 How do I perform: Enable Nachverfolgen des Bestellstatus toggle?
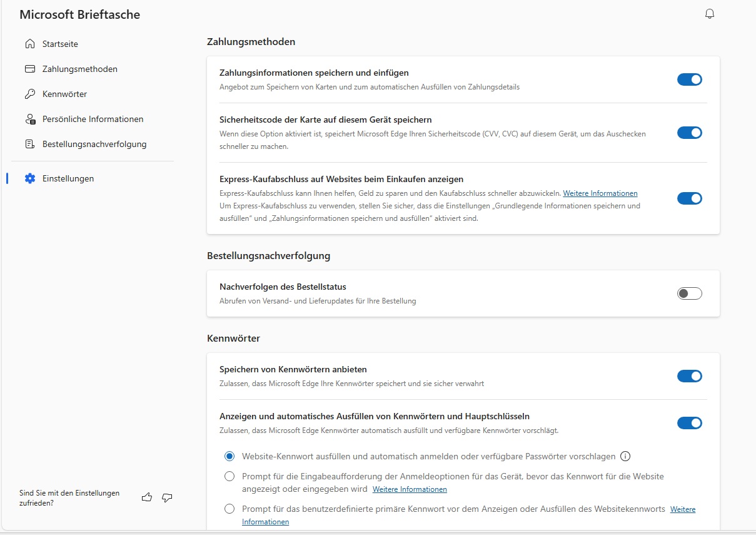click(689, 293)
